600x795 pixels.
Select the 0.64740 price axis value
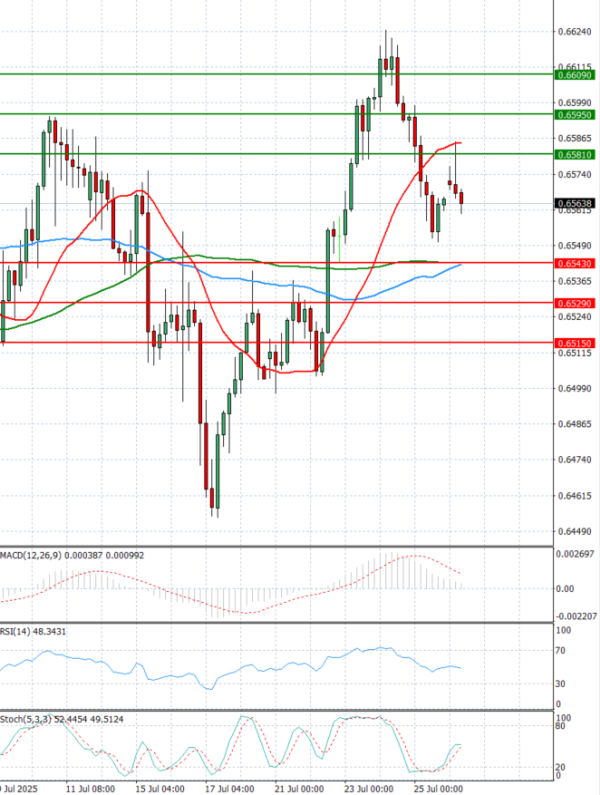point(575,460)
